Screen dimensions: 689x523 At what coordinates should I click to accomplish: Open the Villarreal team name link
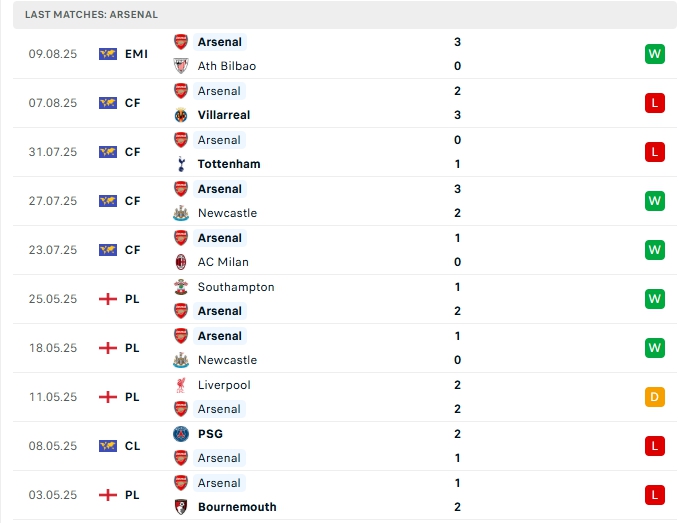224,115
